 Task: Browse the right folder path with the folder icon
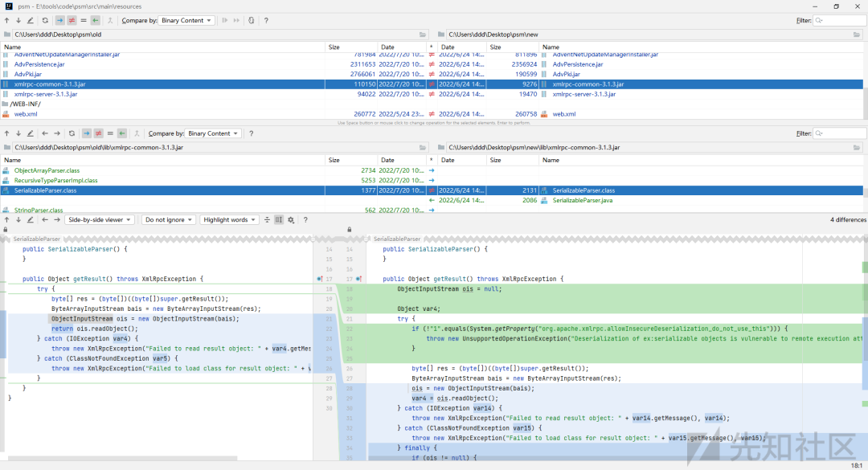(x=856, y=35)
